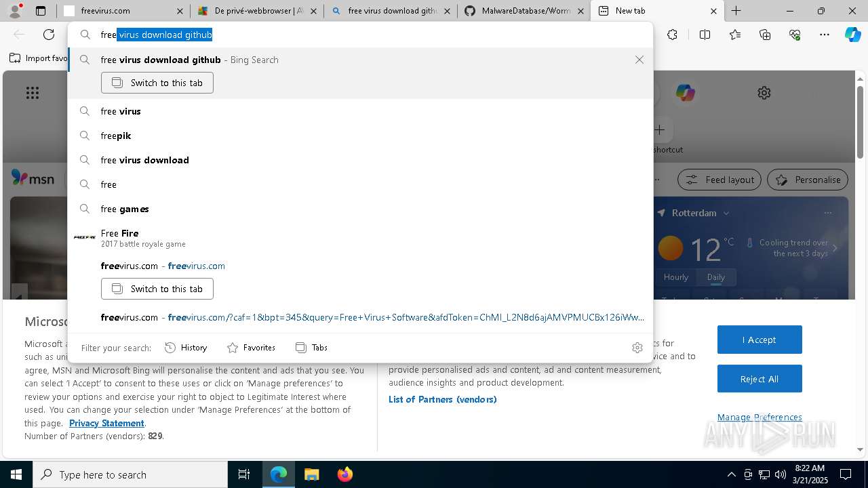Select the Free Fire game suggestion

pos(360,238)
